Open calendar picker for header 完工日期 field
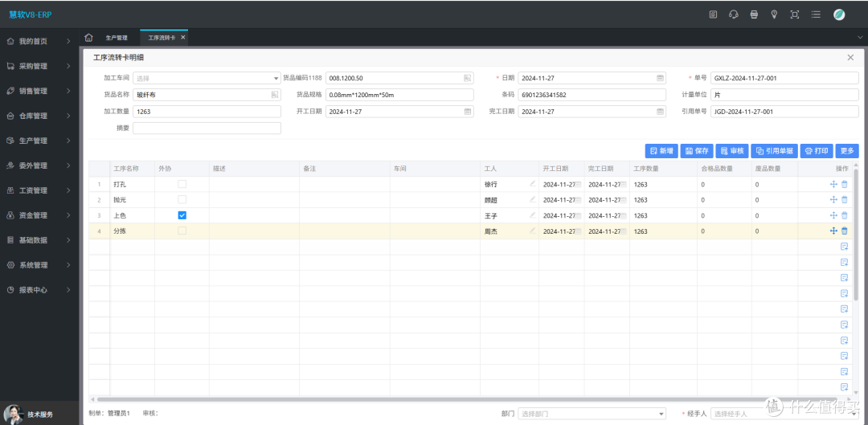 point(661,111)
